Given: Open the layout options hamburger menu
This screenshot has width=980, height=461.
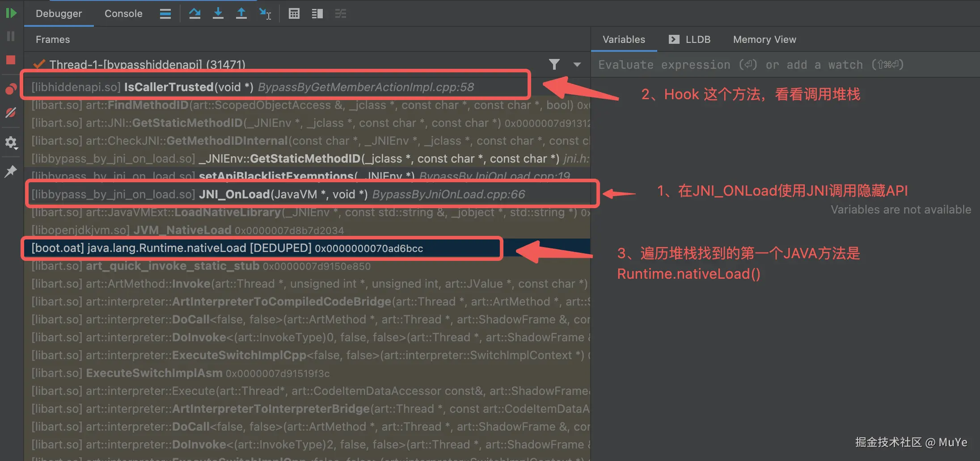Looking at the screenshot, I should pos(165,13).
